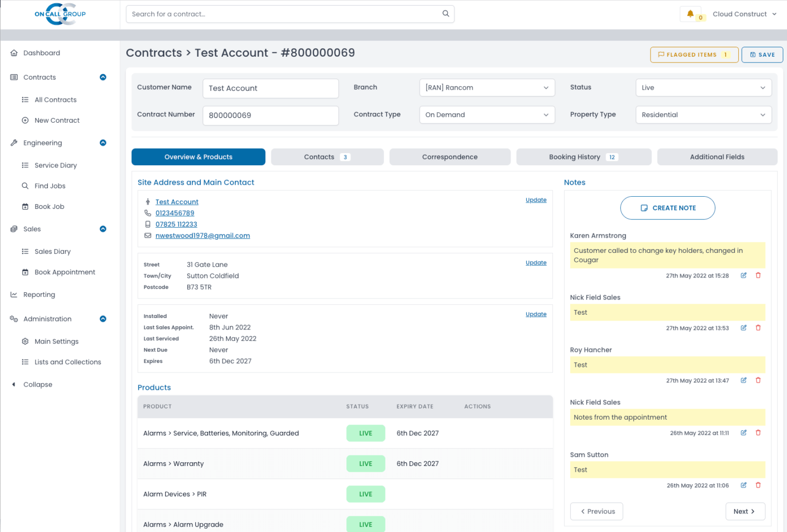Delete the 'Notes from the appointment' note
The height and width of the screenshot is (532, 787).
[x=758, y=433]
